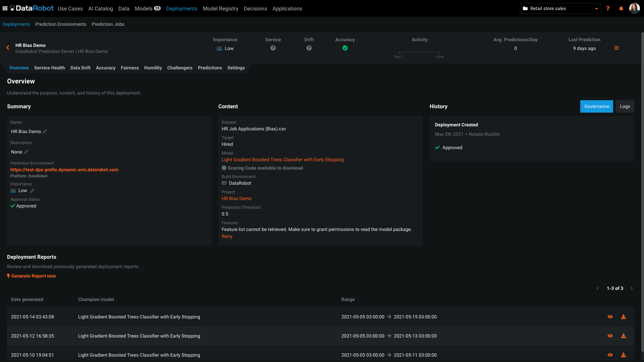The width and height of the screenshot is (644, 362).
Task: Open the apps grid menu icon
Action: tap(5, 8)
